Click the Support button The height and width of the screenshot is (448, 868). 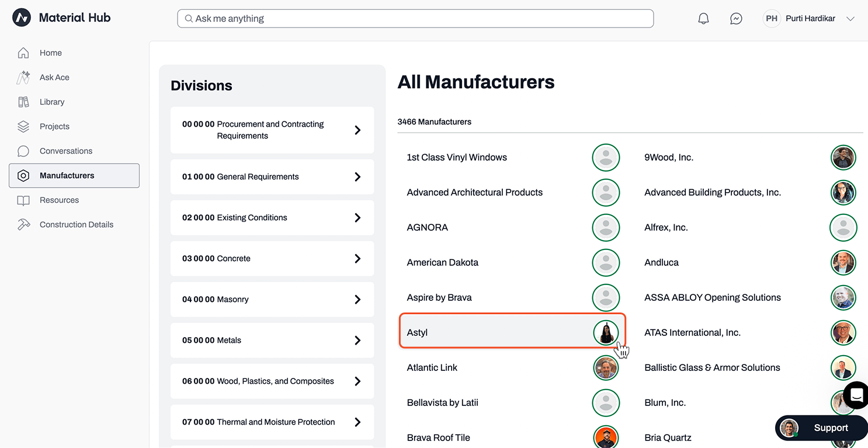point(821,428)
